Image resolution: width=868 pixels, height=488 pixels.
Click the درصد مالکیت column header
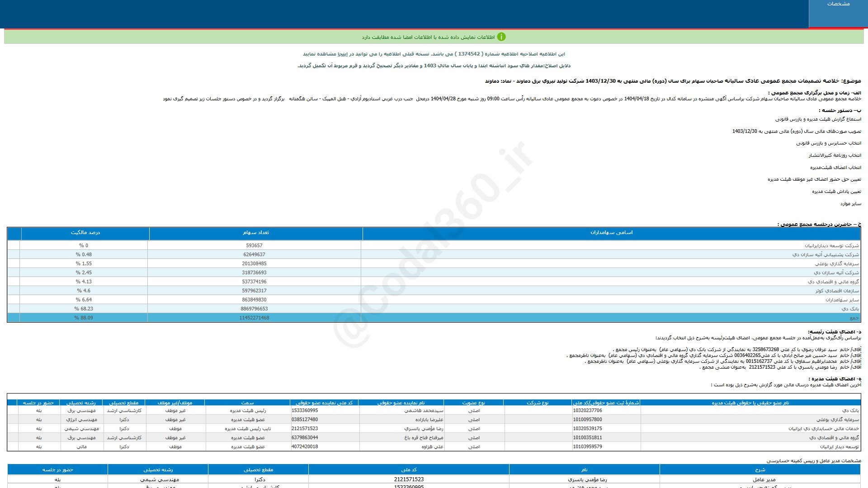click(85, 233)
